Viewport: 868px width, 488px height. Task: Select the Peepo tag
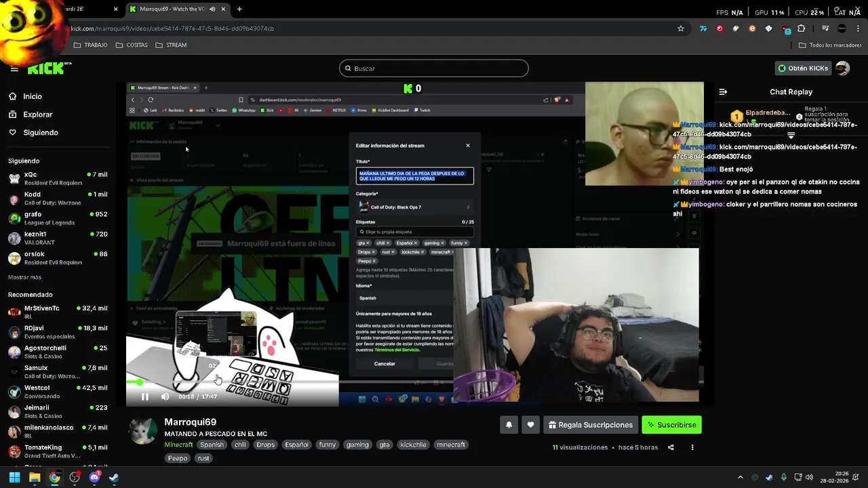point(178,458)
